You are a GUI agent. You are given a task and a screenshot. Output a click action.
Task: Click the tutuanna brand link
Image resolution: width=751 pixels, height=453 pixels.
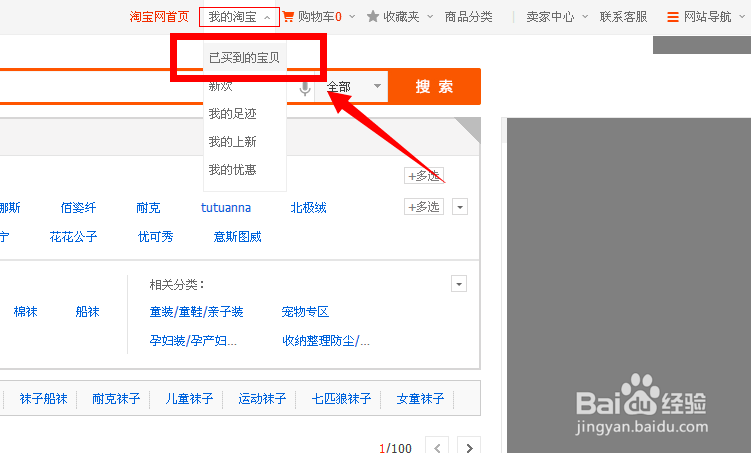pyautogui.click(x=226, y=208)
